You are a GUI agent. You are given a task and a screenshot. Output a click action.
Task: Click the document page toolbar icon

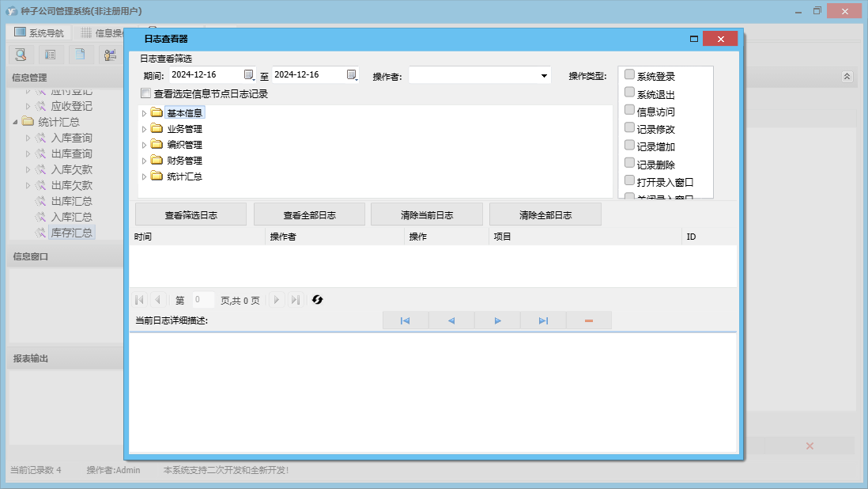[x=81, y=55]
